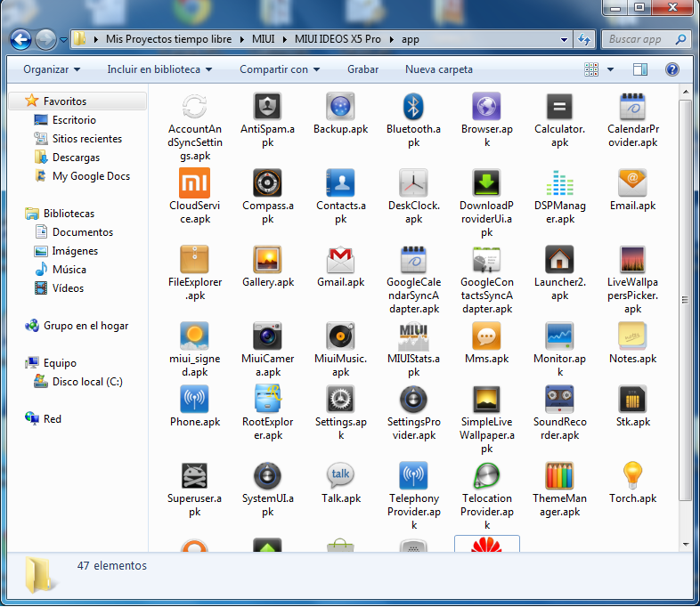Viewport: 700px width, 607px height.
Task: Select the CloudService.apk MI icon
Action: point(195,182)
